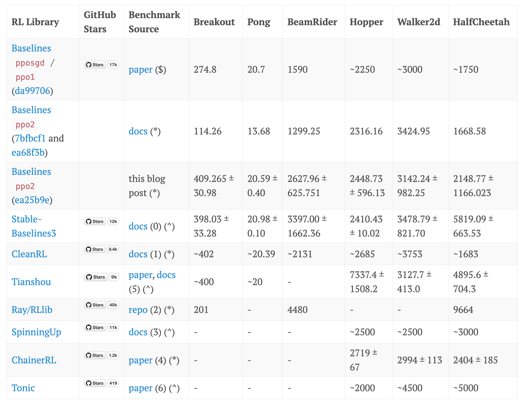Open the Baselines pposgd paper link
The height and width of the screenshot is (408, 532).
point(140,70)
